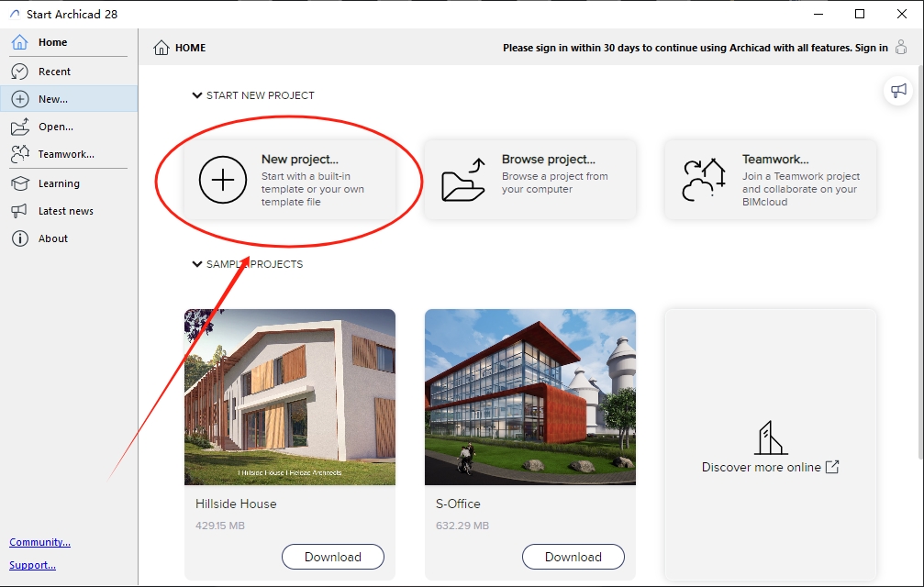This screenshot has width=924, height=587.
Task: Click Discover more online text
Action: [762, 467]
